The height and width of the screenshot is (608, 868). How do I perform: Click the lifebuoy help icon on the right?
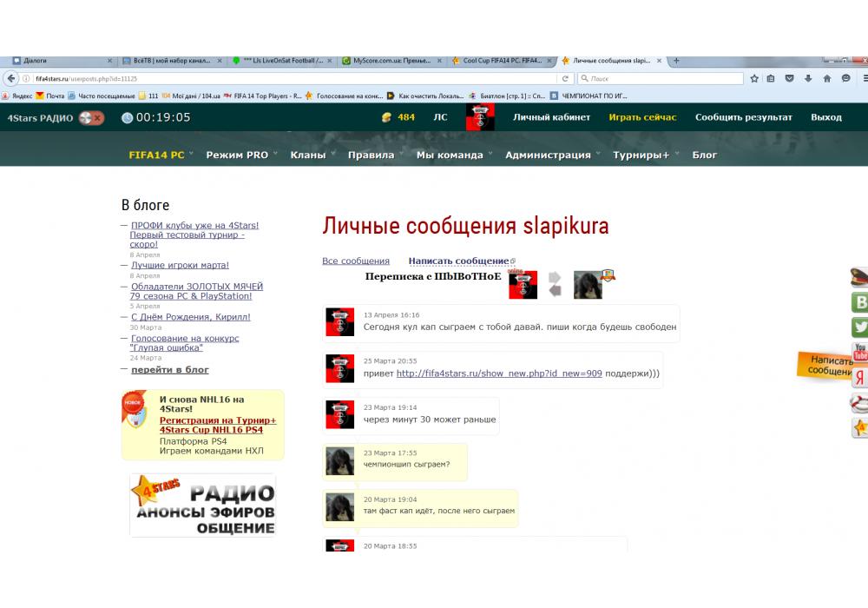pyautogui.click(x=859, y=402)
